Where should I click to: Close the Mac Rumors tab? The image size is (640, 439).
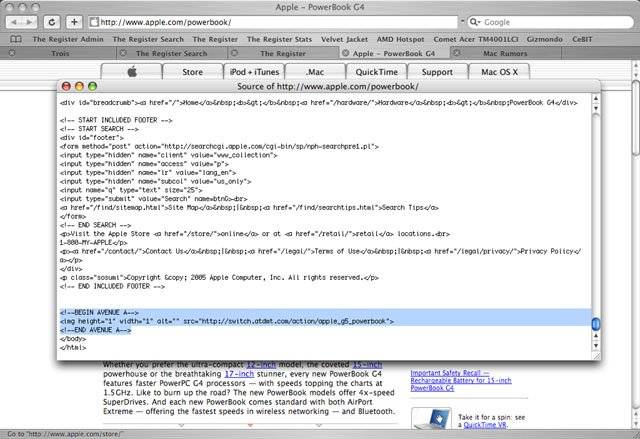(457, 53)
